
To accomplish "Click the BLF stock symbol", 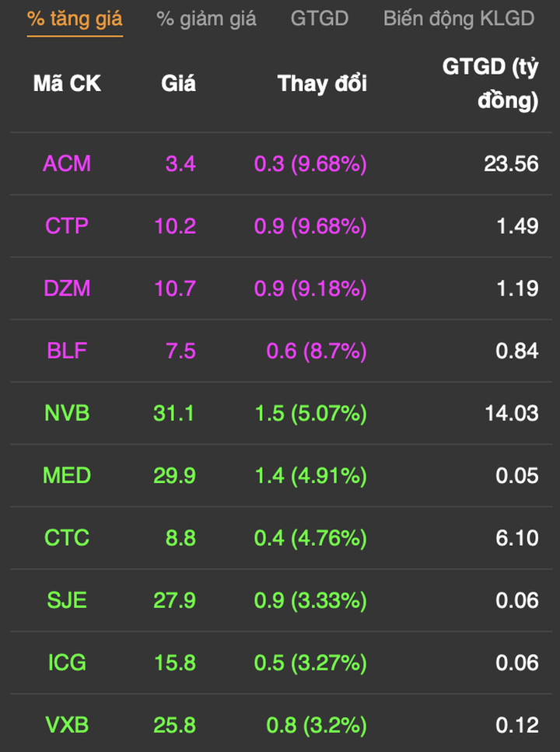I will tap(67, 351).
